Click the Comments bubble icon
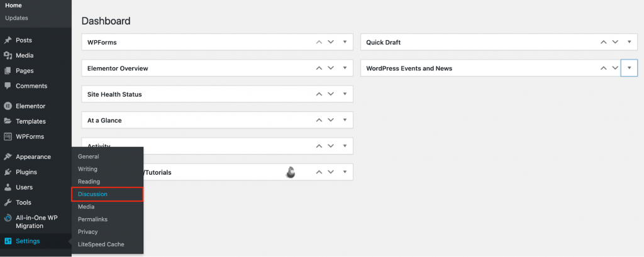This screenshot has width=644, height=257. tap(8, 86)
